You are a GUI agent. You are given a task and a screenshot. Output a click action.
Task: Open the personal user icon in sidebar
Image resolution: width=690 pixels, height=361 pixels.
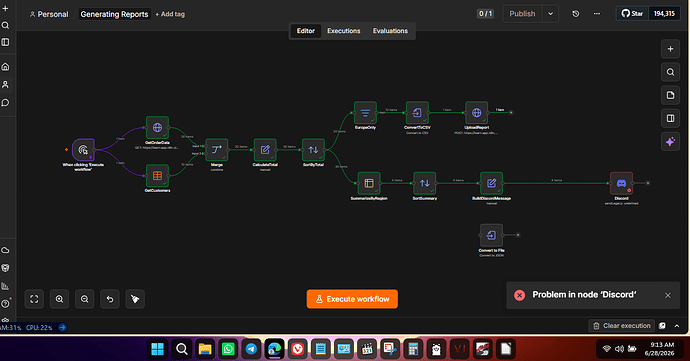click(5, 84)
